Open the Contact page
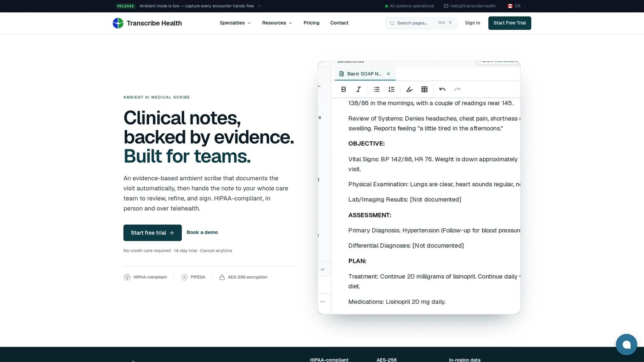The width and height of the screenshot is (644, 362). point(339,23)
